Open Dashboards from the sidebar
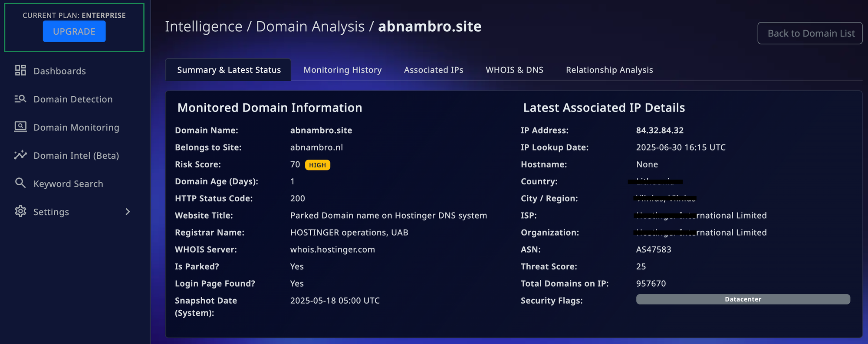Viewport: 868px width, 344px height. tap(59, 71)
